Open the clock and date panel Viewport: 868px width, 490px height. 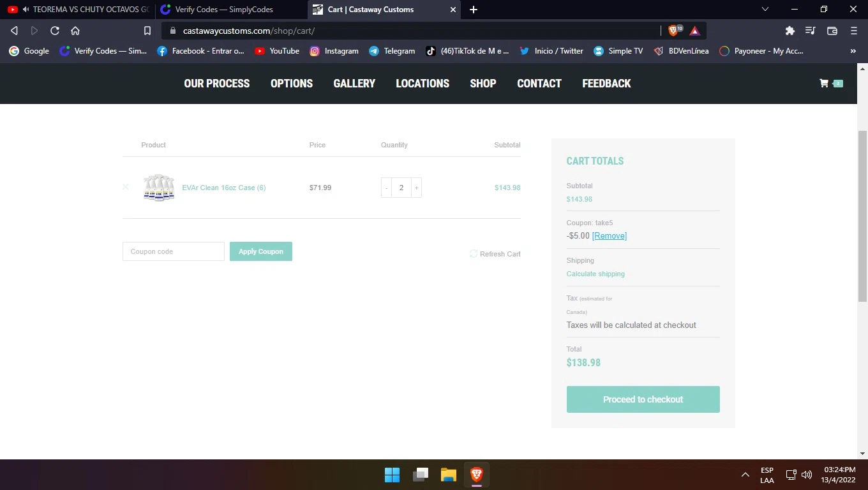839,475
